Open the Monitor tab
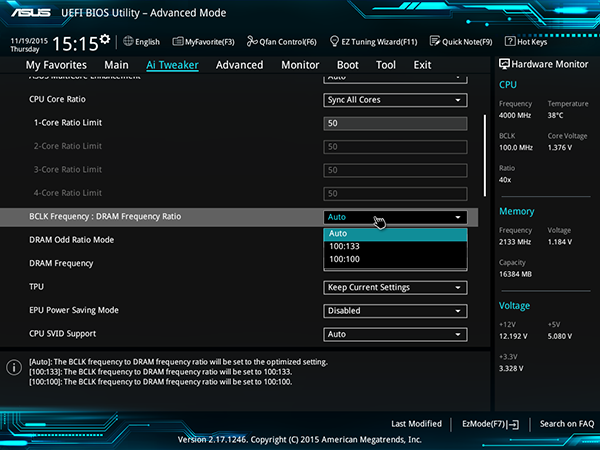Screen dimensions: 600x450 click(x=300, y=65)
